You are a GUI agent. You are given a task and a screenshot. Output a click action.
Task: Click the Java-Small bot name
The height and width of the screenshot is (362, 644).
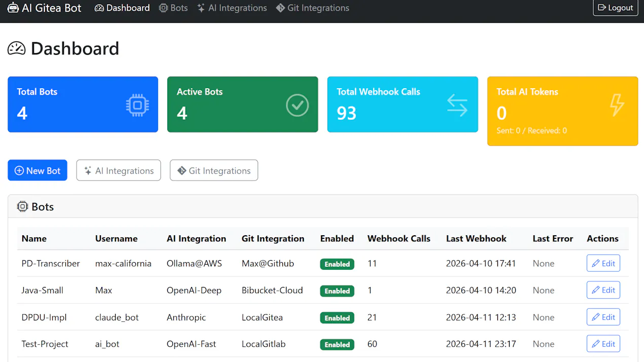(x=43, y=290)
